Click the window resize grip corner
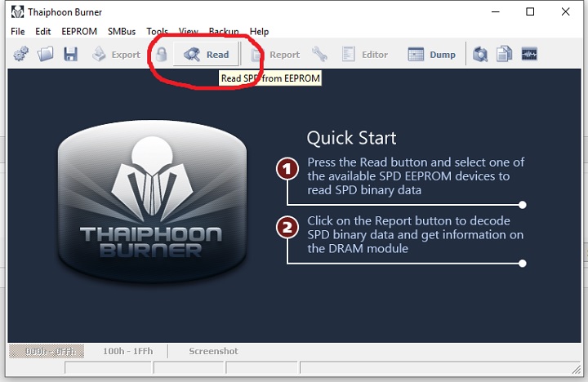Screen dimensions: 588x382 pos(577,370)
